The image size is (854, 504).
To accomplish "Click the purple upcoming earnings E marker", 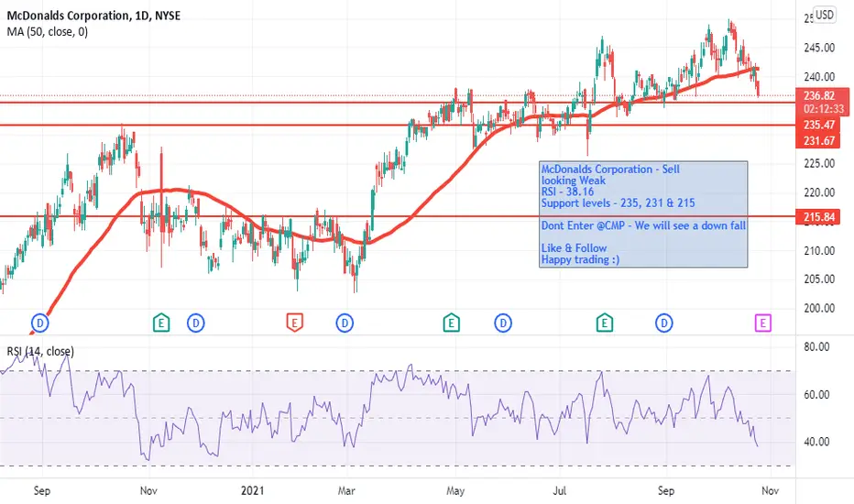I will click(x=763, y=323).
